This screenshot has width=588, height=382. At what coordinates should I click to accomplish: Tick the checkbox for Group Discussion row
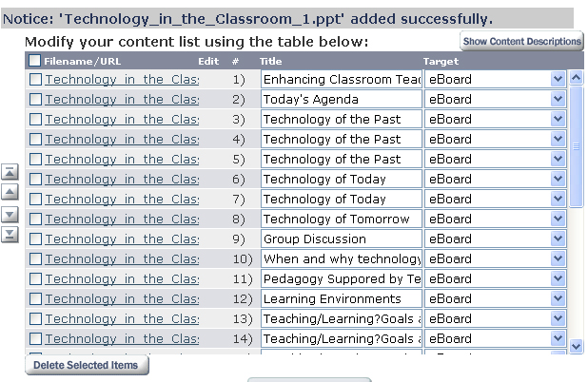(35, 239)
